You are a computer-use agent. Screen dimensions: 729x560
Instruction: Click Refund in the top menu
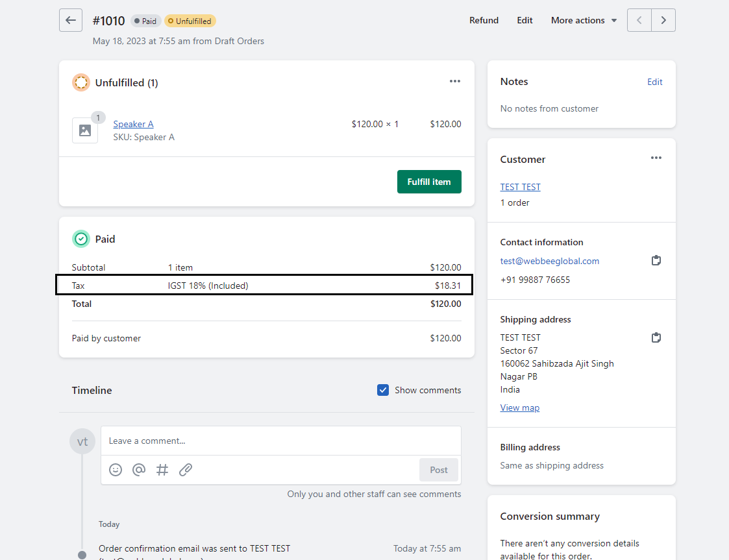[x=484, y=20]
